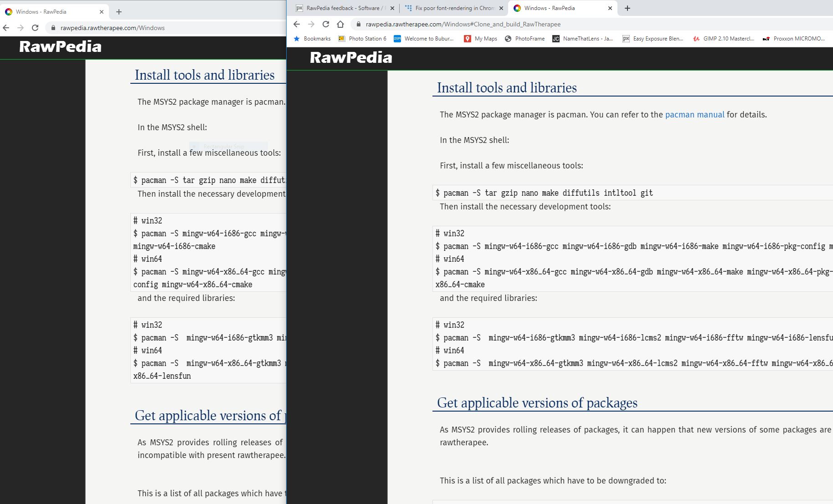Go forward in right browser window
Screen dimensions: 833x504
click(311, 24)
